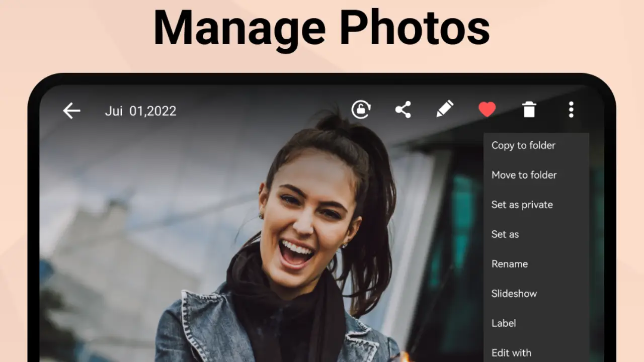Select Rename to rename the photo
Viewport: 644px width, 362px height.
(510, 264)
